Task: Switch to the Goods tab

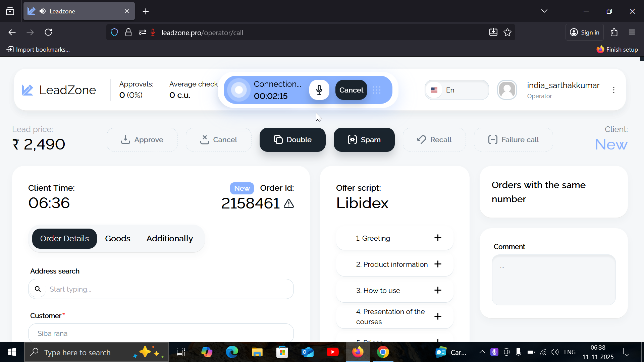Action: pyautogui.click(x=117, y=239)
